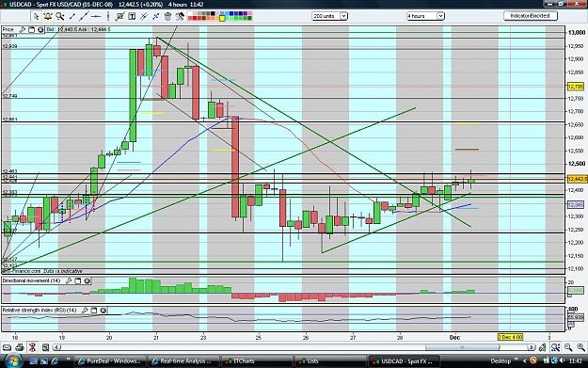Image resolution: width=588 pixels, height=368 pixels.
Task: Pick the yellow highlighted color swatch
Action: pos(222,18)
